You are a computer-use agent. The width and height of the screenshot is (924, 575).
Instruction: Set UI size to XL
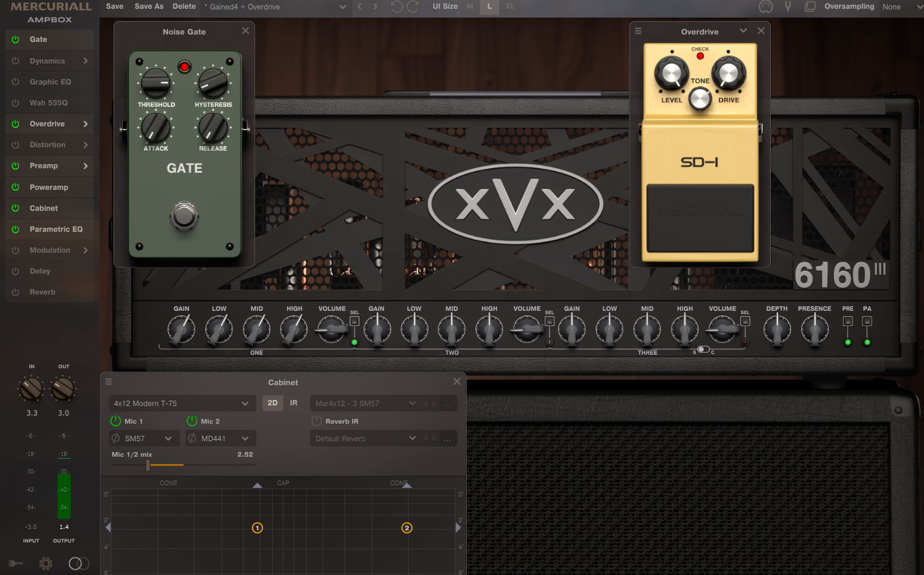pos(509,7)
